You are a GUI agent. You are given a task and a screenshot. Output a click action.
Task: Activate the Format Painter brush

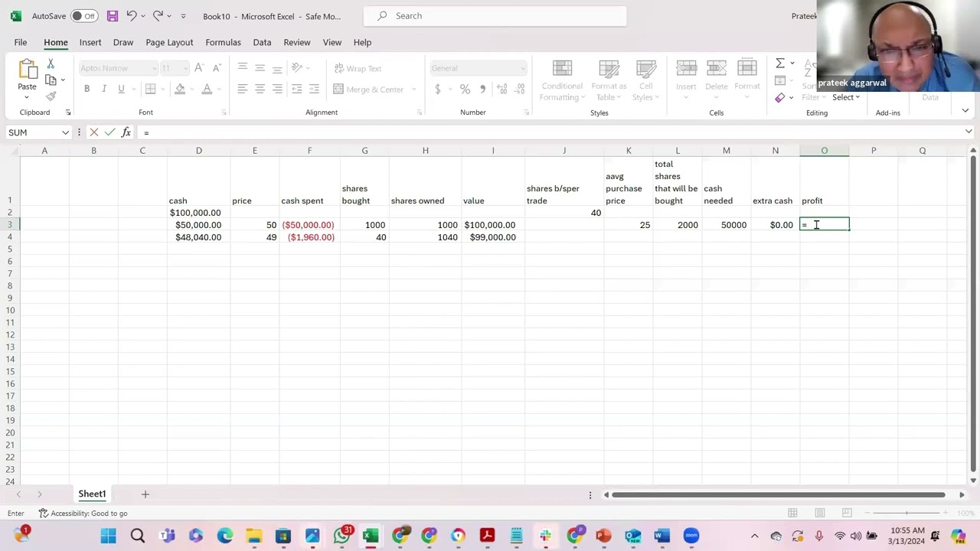(51, 96)
